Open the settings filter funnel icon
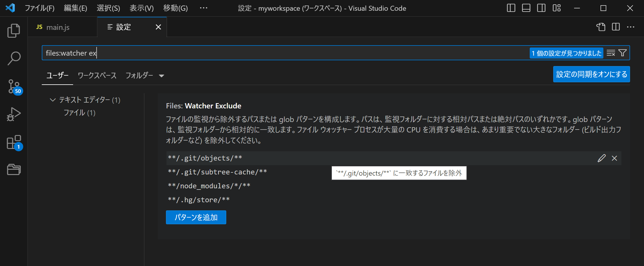644x266 pixels. coord(623,53)
